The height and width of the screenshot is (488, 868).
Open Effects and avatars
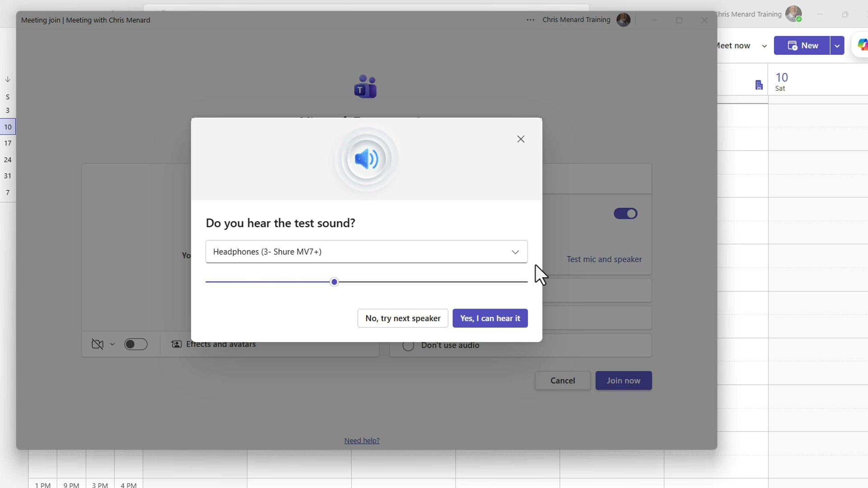click(x=213, y=344)
